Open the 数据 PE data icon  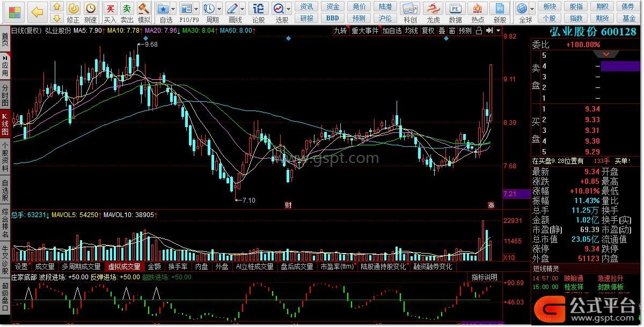[456, 12]
